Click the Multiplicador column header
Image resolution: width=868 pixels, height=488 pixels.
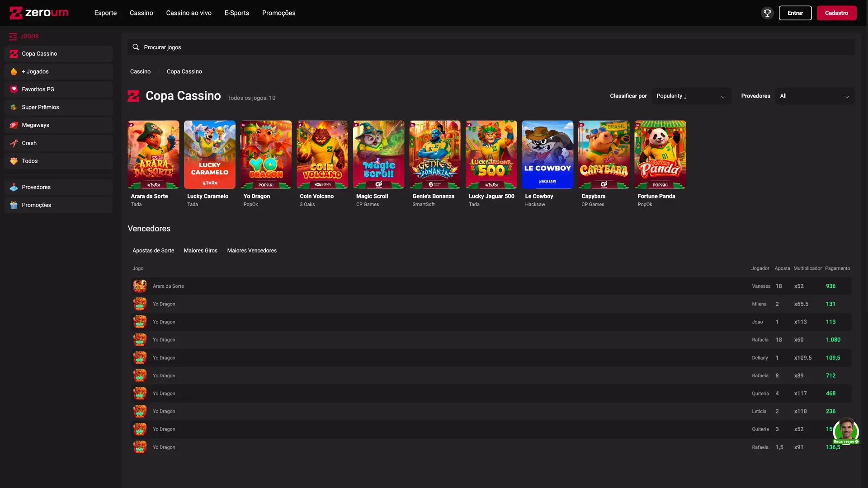click(x=807, y=268)
